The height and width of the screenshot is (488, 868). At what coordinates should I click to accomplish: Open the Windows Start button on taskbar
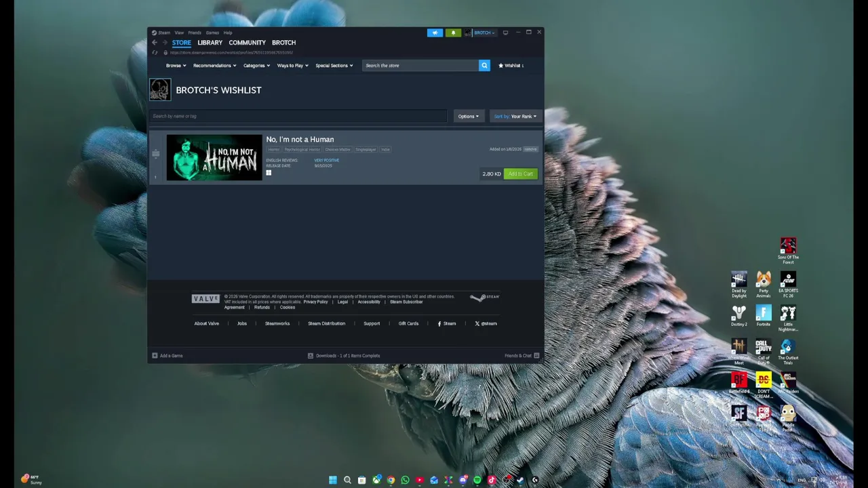pyautogui.click(x=333, y=480)
